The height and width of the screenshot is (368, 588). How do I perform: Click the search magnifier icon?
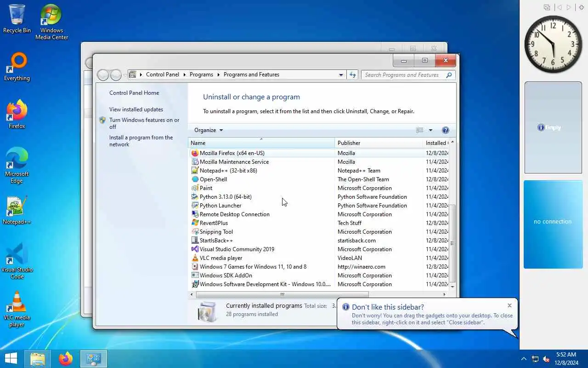point(449,75)
